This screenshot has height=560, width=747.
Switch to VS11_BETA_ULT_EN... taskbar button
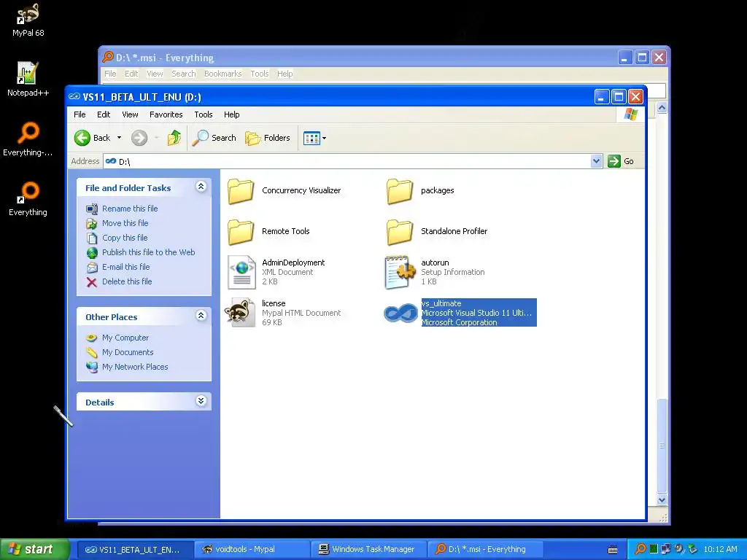coord(134,550)
